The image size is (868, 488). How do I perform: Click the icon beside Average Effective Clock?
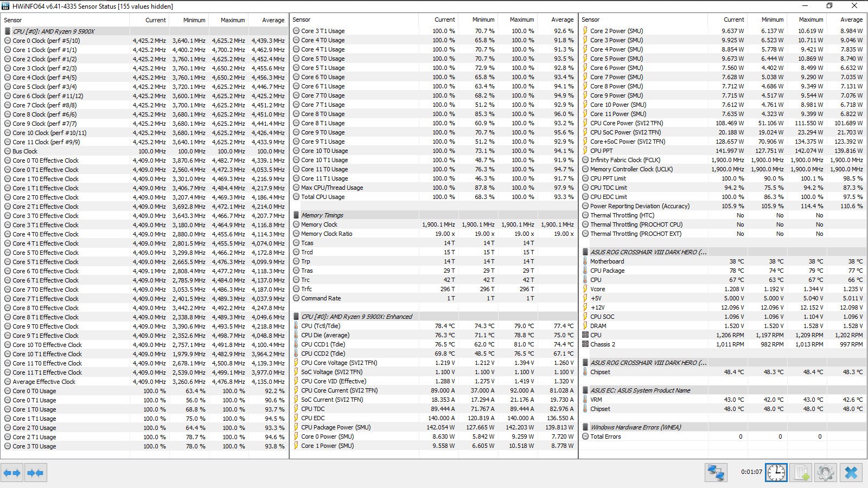coord(8,382)
